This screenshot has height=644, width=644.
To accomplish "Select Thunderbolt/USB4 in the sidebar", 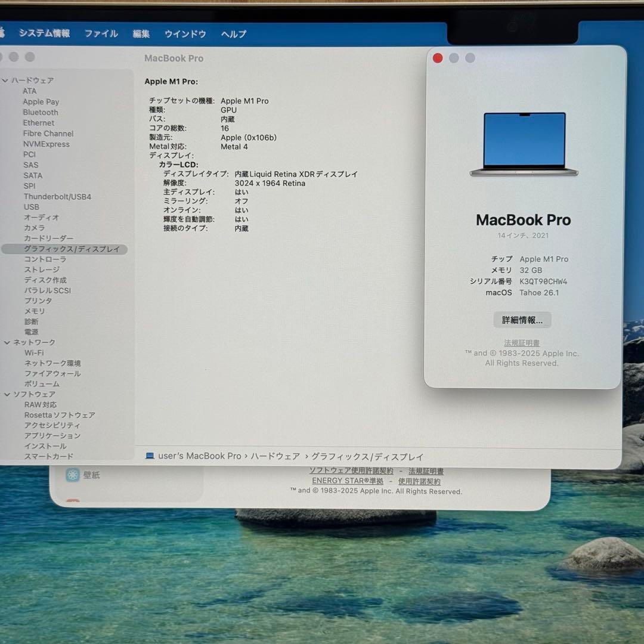I will point(57,196).
